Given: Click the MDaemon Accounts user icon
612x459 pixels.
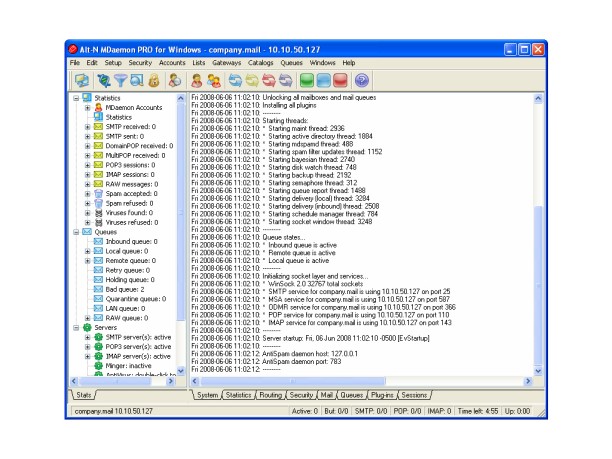Looking at the screenshot, I should pos(98,107).
